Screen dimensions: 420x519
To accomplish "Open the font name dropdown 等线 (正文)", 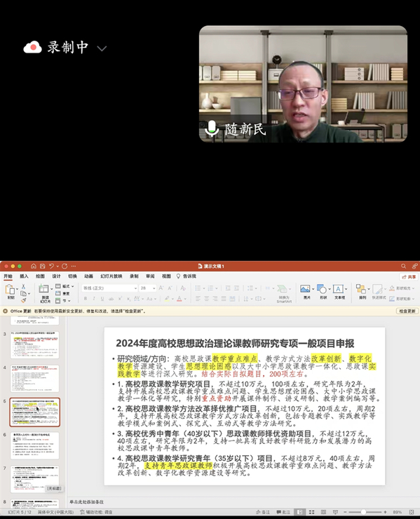I will pyautogui.click(x=109, y=288).
